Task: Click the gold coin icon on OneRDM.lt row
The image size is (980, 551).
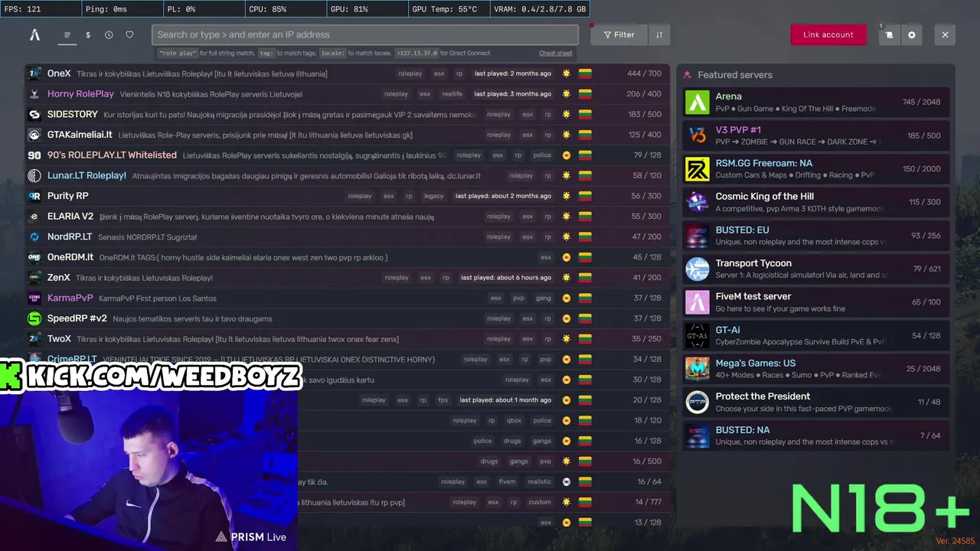Action: (x=567, y=257)
